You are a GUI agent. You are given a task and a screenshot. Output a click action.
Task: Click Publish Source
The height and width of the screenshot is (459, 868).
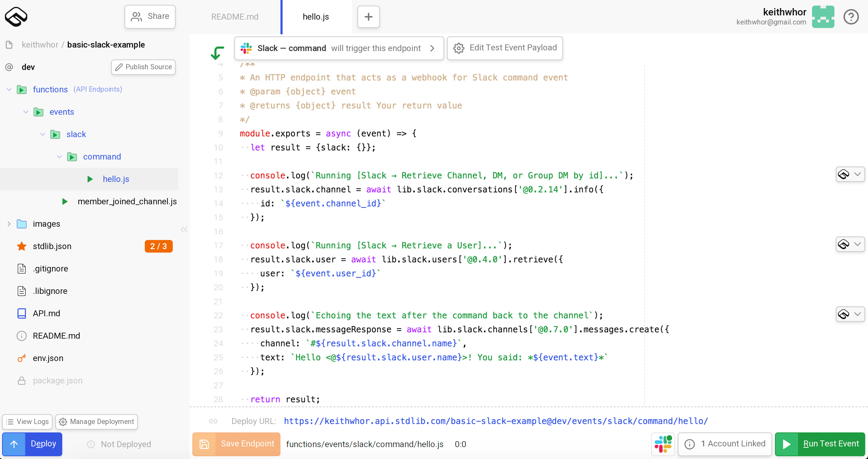[x=143, y=67]
